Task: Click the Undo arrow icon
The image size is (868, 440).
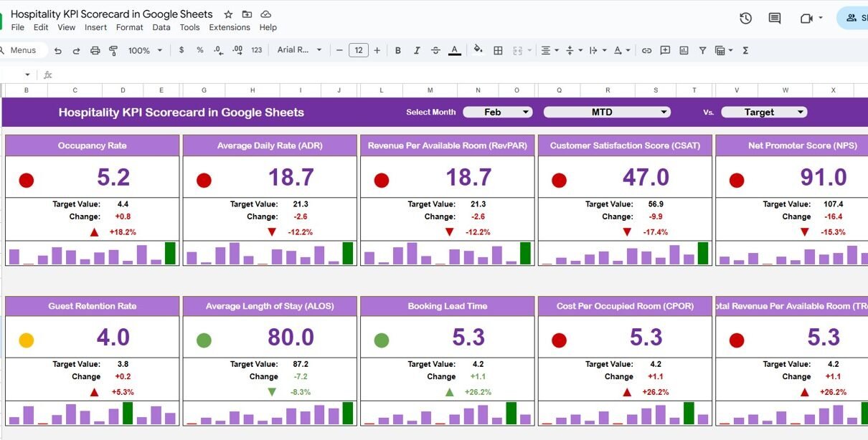Action: [x=58, y=50]
